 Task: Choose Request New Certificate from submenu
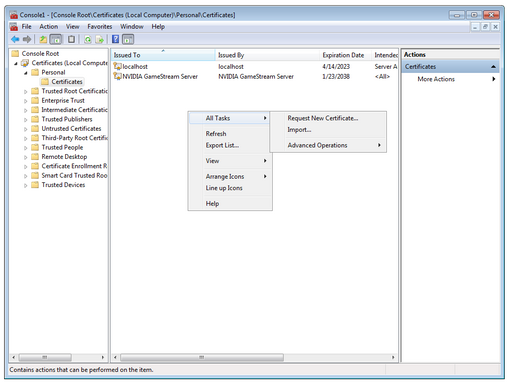[328, 118]
